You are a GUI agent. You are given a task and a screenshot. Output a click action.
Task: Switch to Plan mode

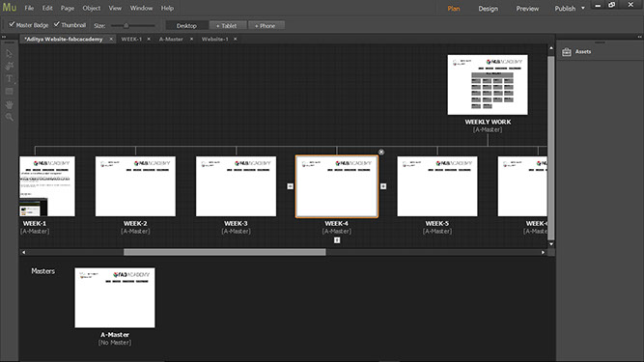tap(454, 9)
